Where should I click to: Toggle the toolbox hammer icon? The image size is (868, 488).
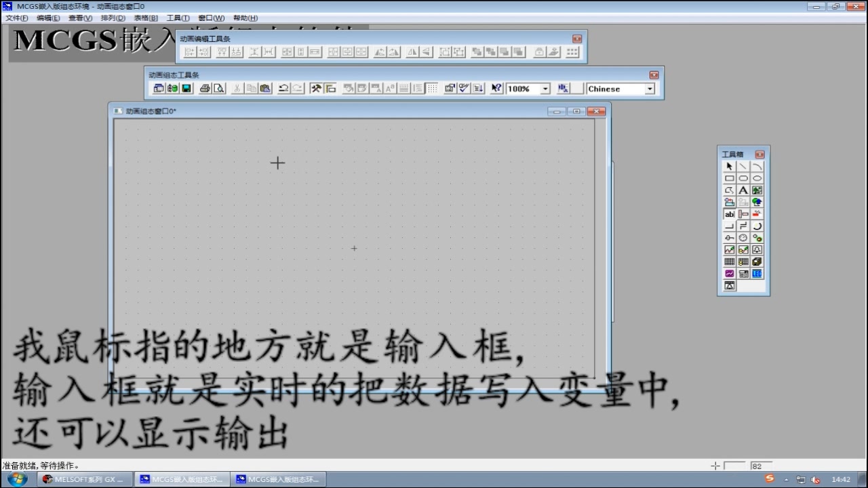click(x=315, y=88)
